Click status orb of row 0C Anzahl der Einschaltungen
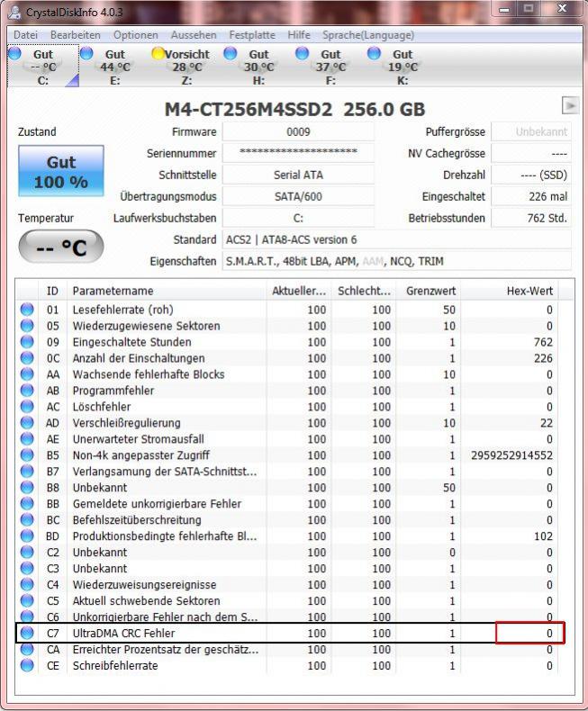Screen dimensions: 588x711 point(27,358)
